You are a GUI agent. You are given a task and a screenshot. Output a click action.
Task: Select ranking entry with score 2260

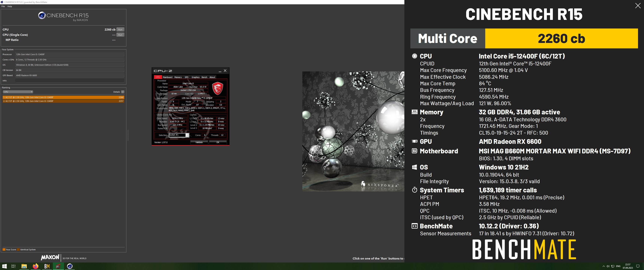[63, 97]
